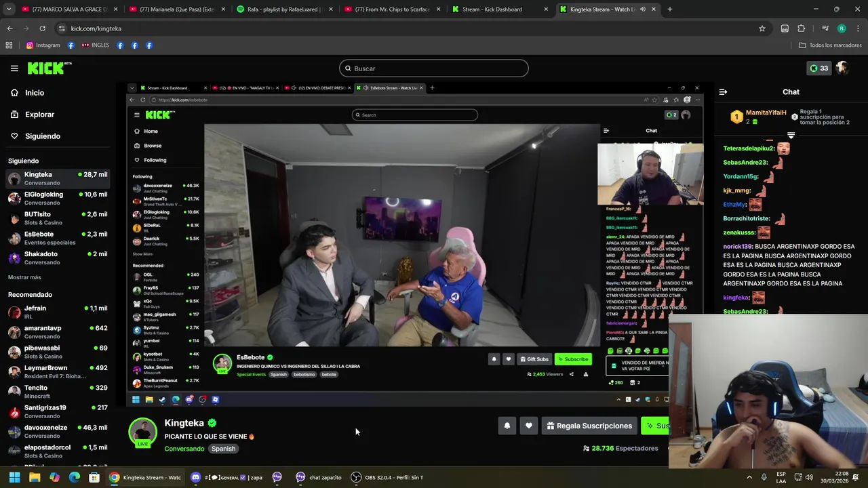Click Teterasdelapiku2 username in chat
868x488 pixels.
pos(748,148)
